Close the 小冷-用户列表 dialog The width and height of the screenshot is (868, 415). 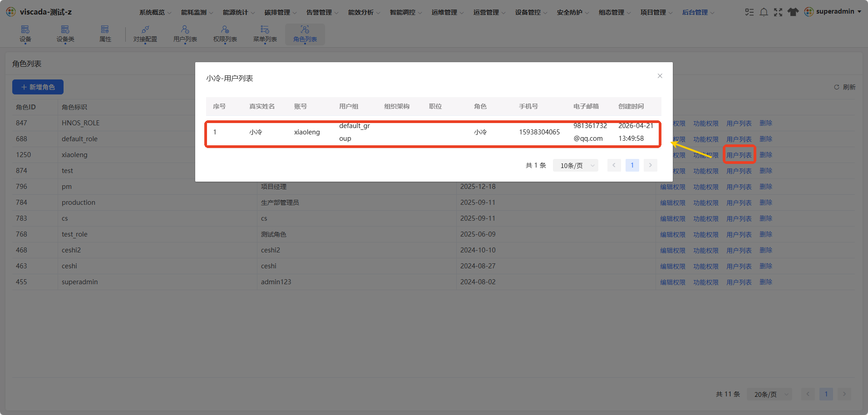[660, 76]
